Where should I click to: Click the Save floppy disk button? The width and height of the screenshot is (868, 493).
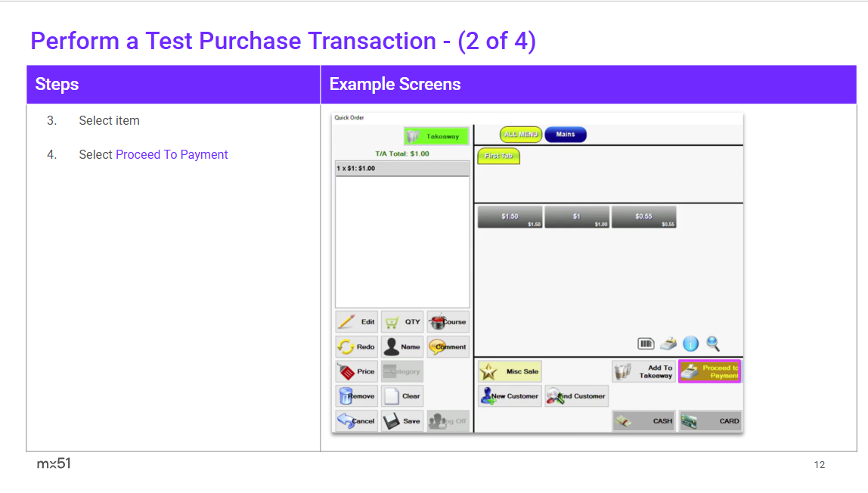pos(401,420)
